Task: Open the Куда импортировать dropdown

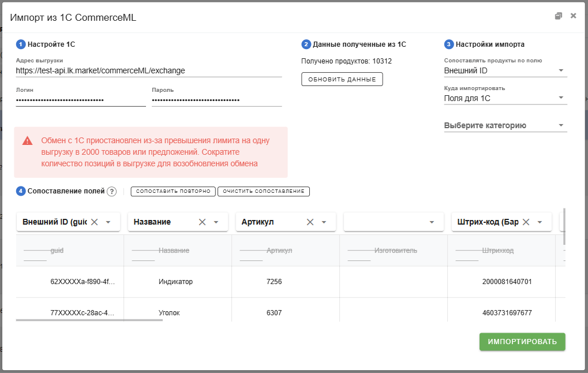Action: [505, 98]
